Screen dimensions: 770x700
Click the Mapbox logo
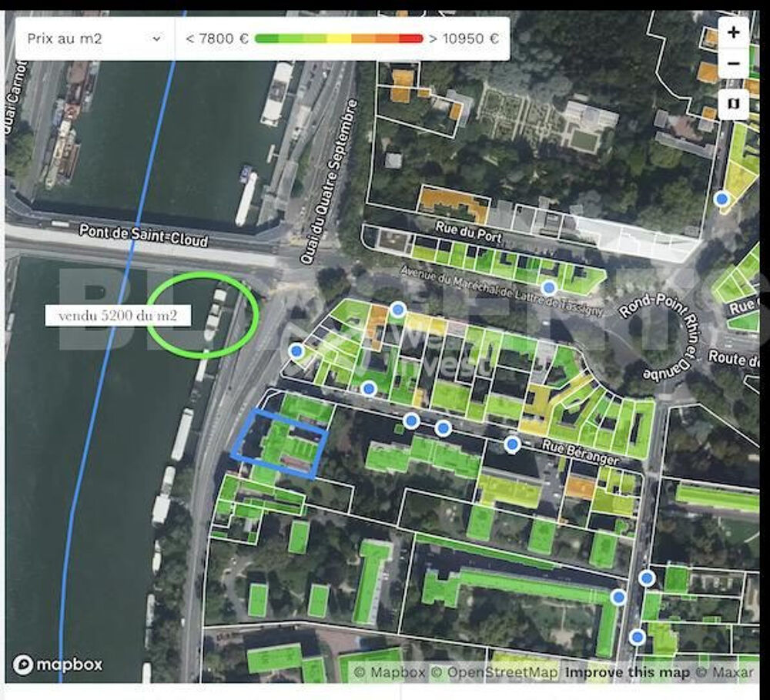tap(58, 665)
